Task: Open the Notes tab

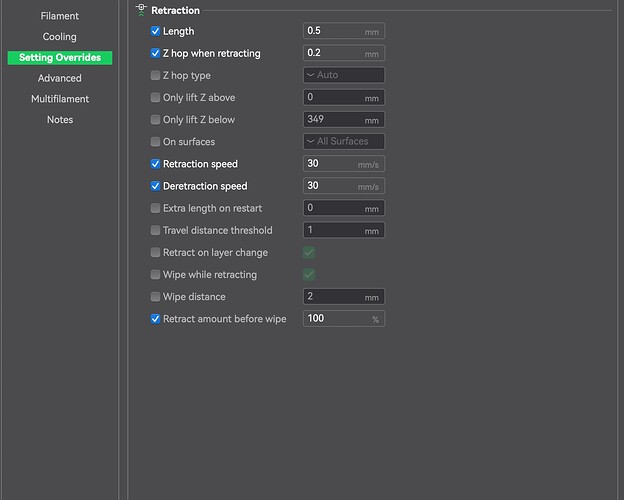Action: (x=60, y=120)
